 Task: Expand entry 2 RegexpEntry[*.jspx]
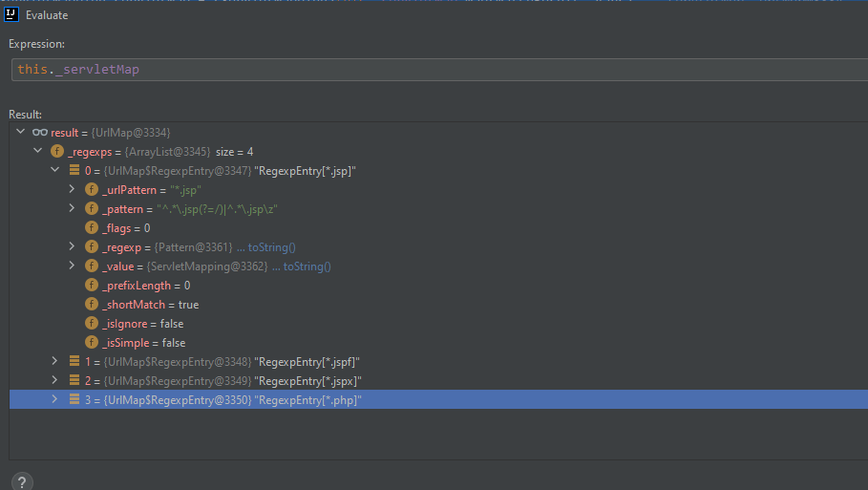54,380
